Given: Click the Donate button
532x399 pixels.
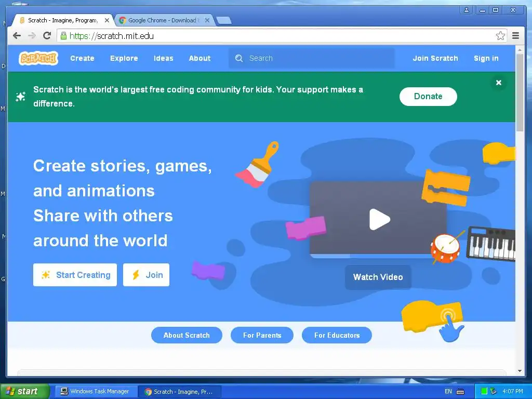Looking at the screenshot, I should click(x=428, y=96).
